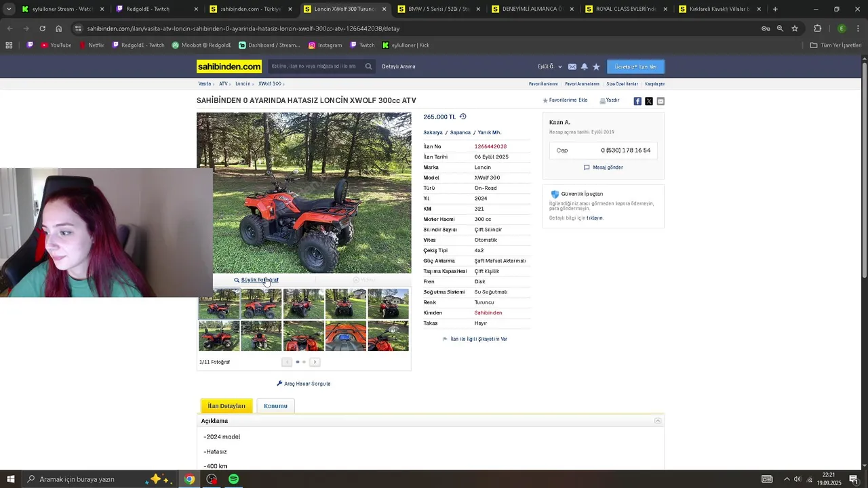Viewport: 868px width, 488px height.
Task: Share listing on Facebook
Action: [637, 101]
